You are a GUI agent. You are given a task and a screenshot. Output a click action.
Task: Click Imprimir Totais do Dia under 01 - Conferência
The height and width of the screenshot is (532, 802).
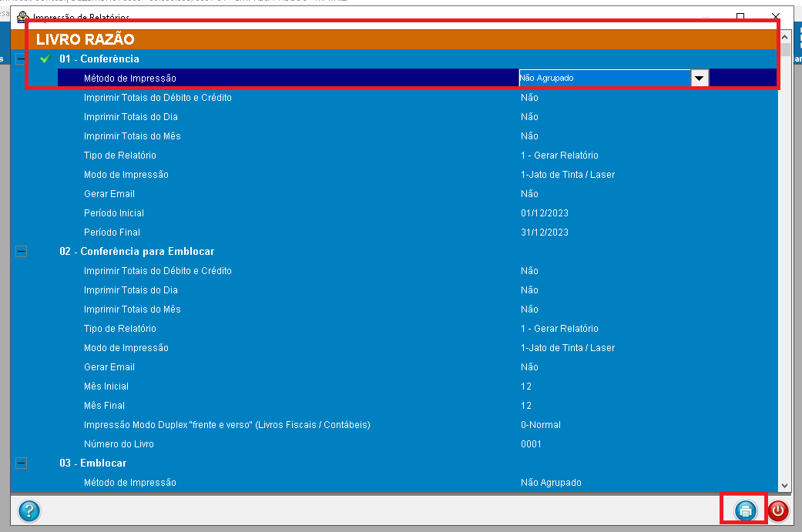click(130, 117)
